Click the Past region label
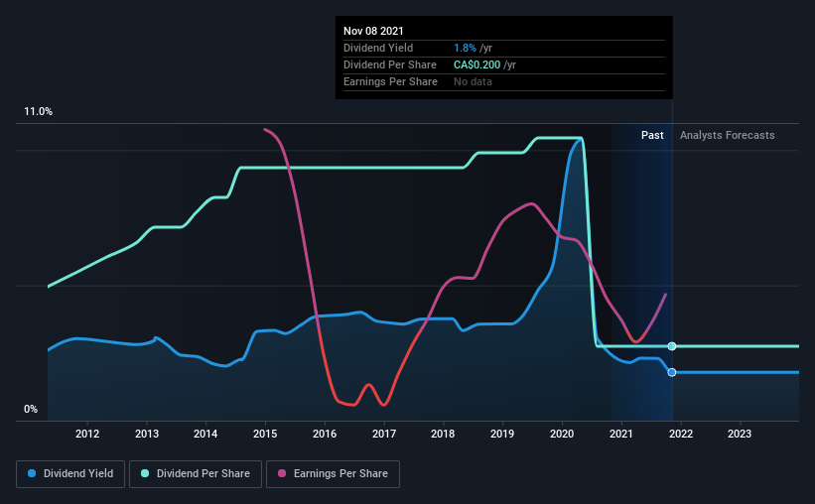Image resolution: width=815 pixels, height=504 pixels. point(652,135)
